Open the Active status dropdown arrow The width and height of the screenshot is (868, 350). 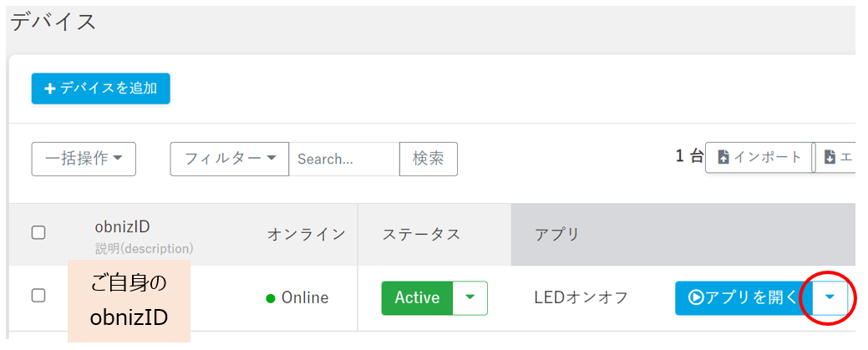point(470,298)
